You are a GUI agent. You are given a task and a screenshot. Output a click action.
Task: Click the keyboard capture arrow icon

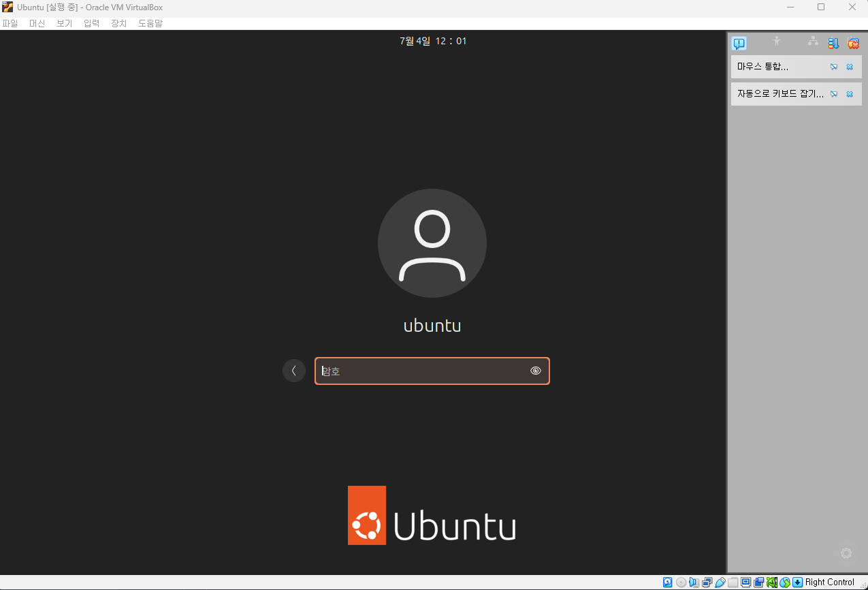pos(798,582)
